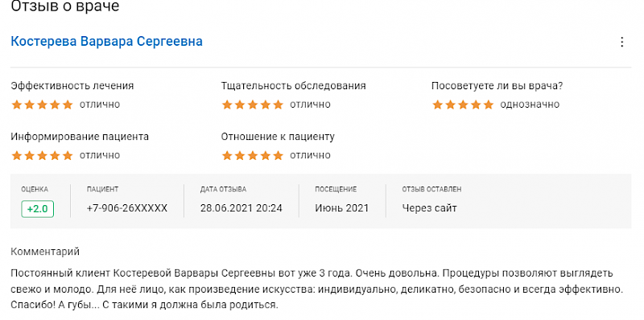
Task: Click fifth star under Эффективность лечения
Action: tap(68, 105)
